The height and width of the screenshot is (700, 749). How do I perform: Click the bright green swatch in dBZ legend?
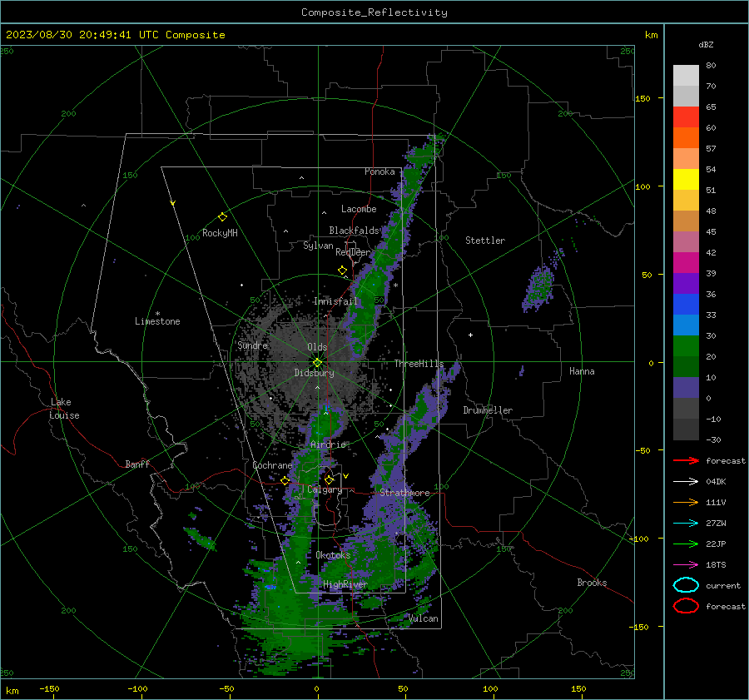[x=686, y=345]
